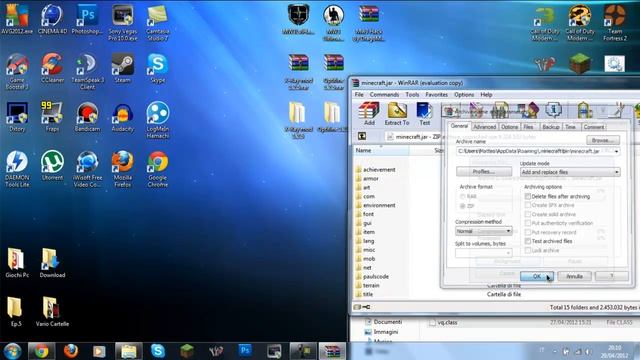Click the Photoshop taskbar icon
This screenshot has height=360, width=640.
[245, 351]
